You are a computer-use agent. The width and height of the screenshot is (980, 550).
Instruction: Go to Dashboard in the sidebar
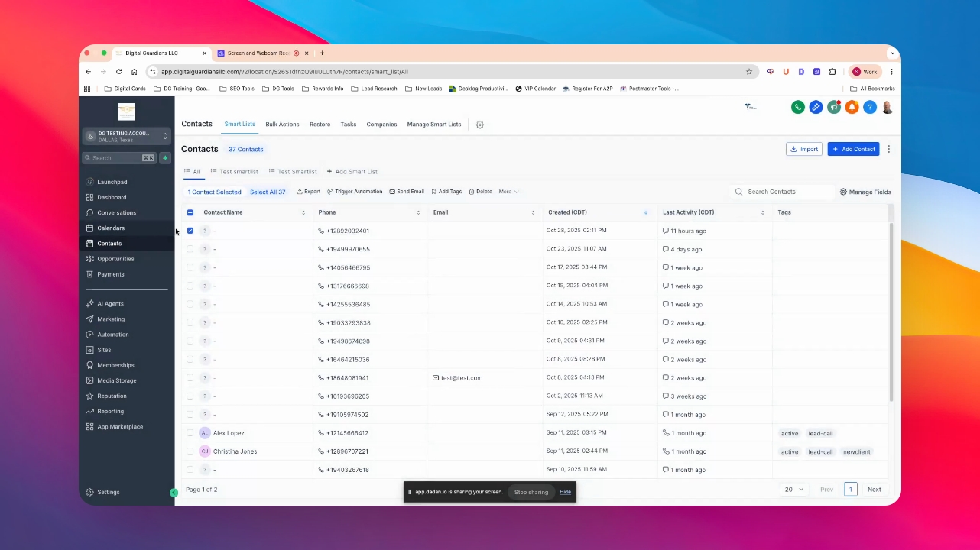coord(112,197)
